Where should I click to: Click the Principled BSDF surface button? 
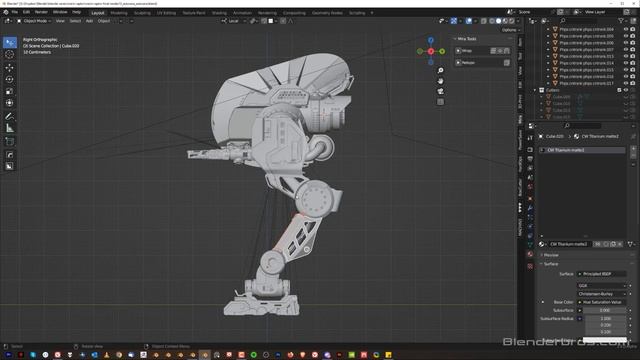(602, 274)
